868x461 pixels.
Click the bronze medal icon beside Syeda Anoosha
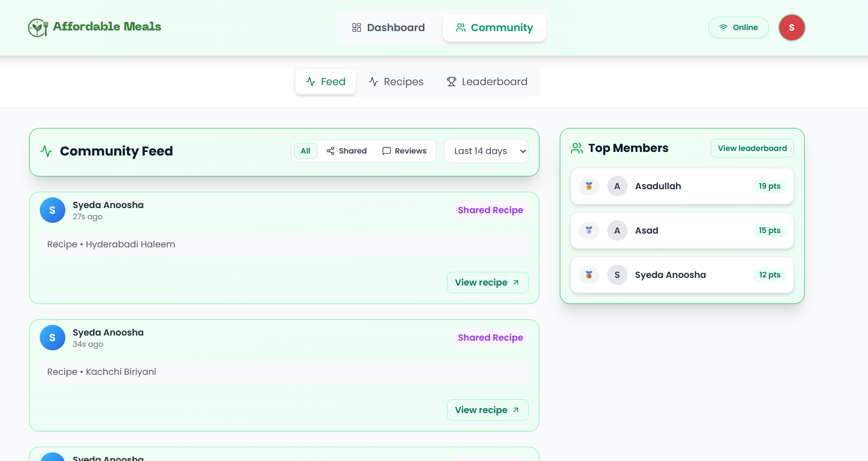pos(589,275)
